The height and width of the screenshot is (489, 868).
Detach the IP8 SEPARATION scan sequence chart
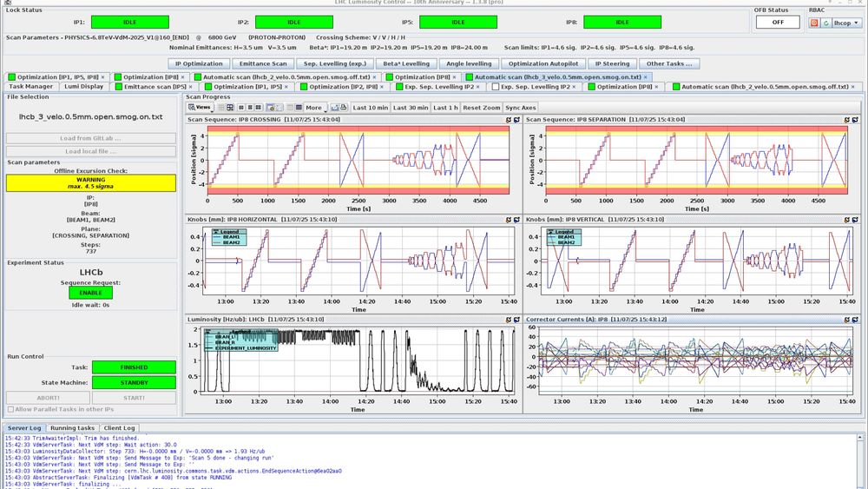point(855,120)
